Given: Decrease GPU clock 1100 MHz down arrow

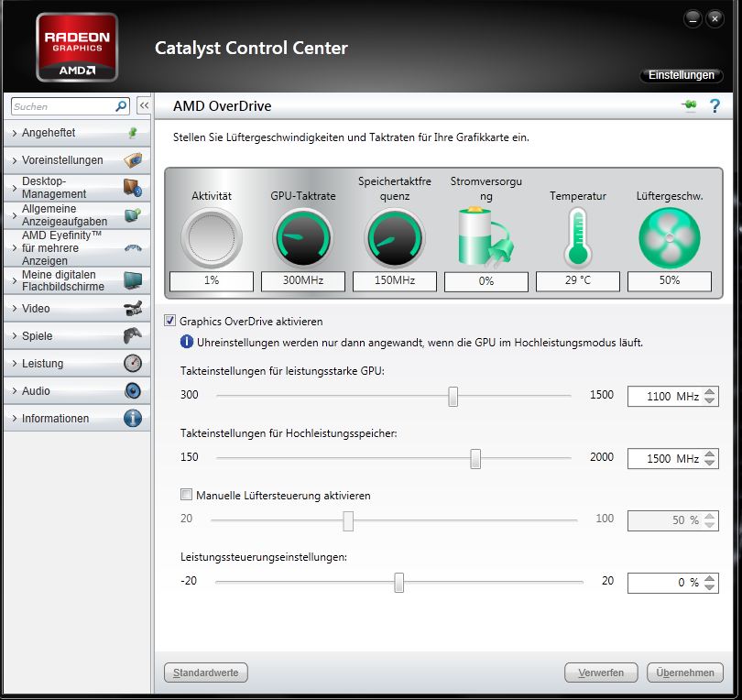Looking at the screenshot, I should click(709, 400).
